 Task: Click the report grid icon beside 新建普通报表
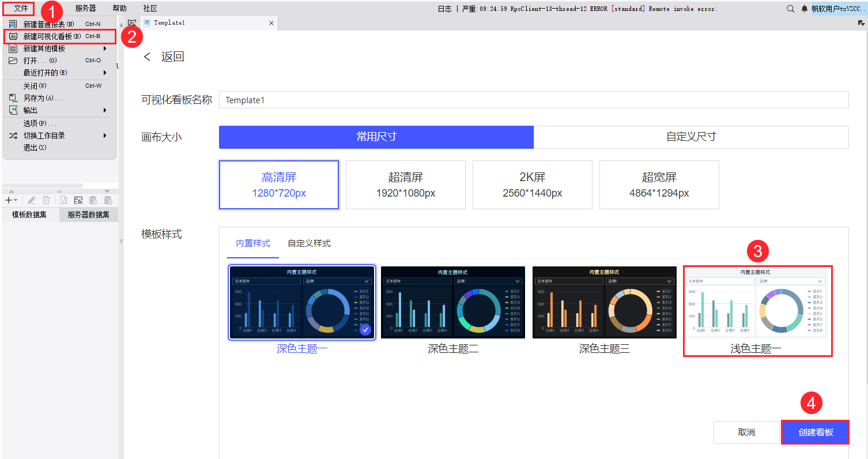13,24
